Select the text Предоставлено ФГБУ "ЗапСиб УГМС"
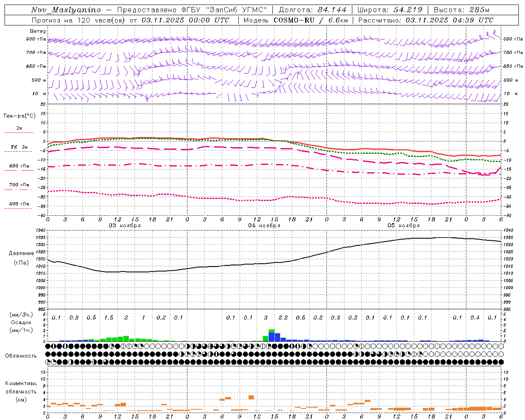The image size is (525, 420). pyautogui.click(x=192, y=10)
